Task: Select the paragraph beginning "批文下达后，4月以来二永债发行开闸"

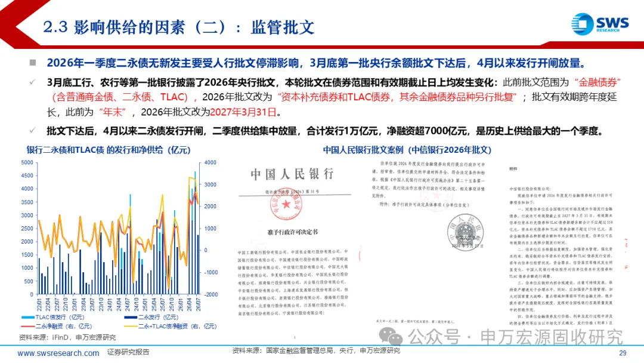Action: (x=325, y=131)
